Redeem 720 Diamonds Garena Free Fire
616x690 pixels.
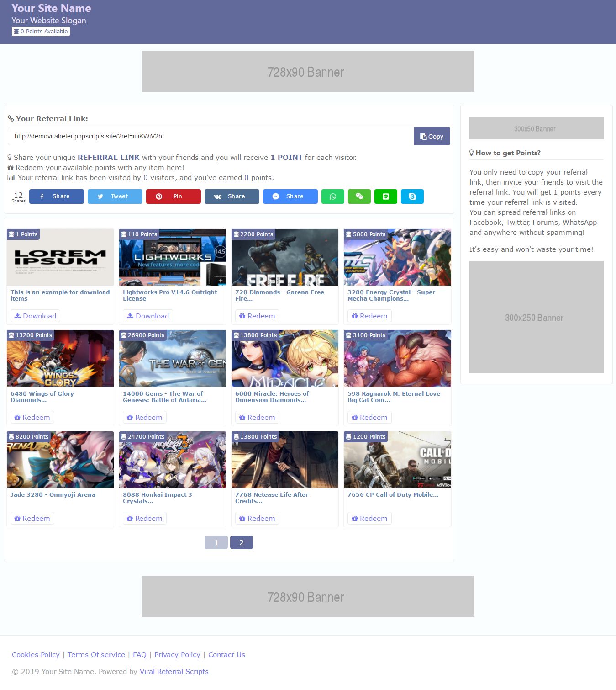click(x=257, y=316)
